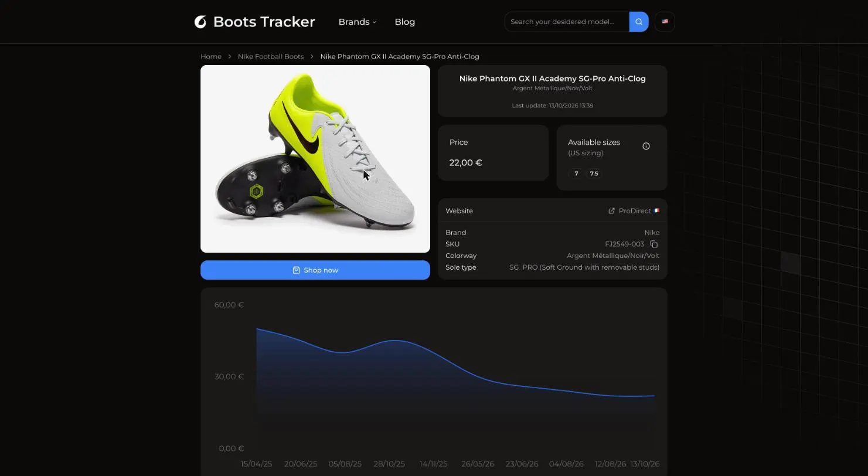Go to Home breadcrumb

click(211, 56)
